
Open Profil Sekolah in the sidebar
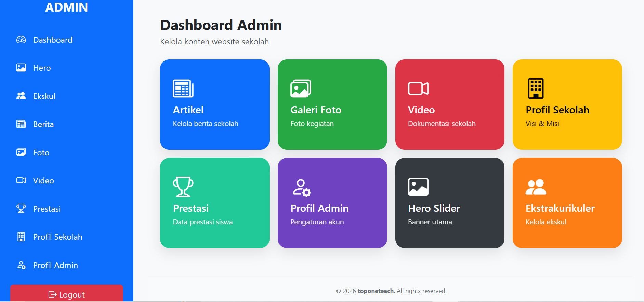click(x=57, y=237)
